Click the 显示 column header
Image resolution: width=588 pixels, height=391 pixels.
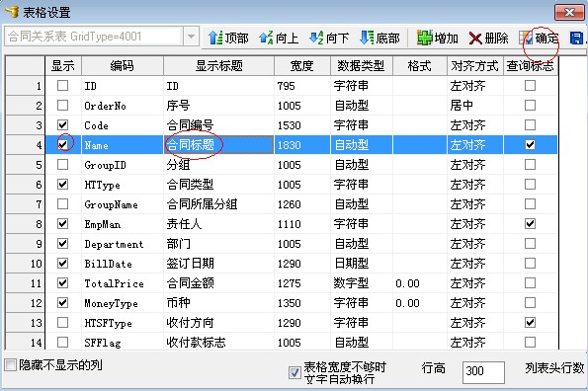click(63, 66)
